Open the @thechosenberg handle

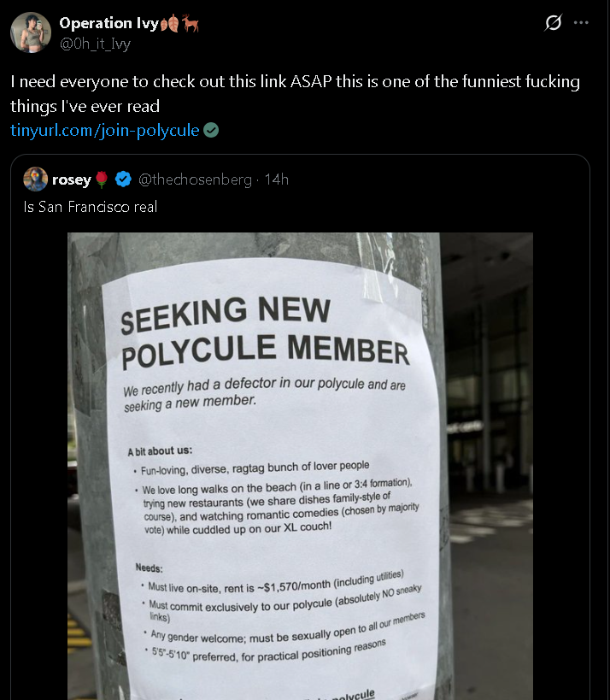pos(195,179)
